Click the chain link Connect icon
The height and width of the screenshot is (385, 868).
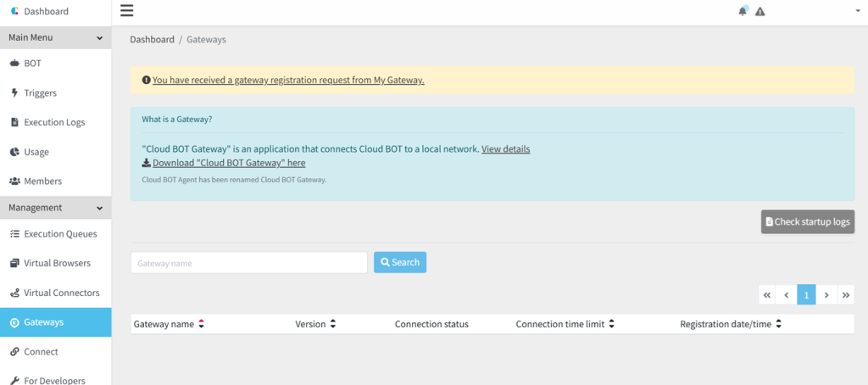15,352
